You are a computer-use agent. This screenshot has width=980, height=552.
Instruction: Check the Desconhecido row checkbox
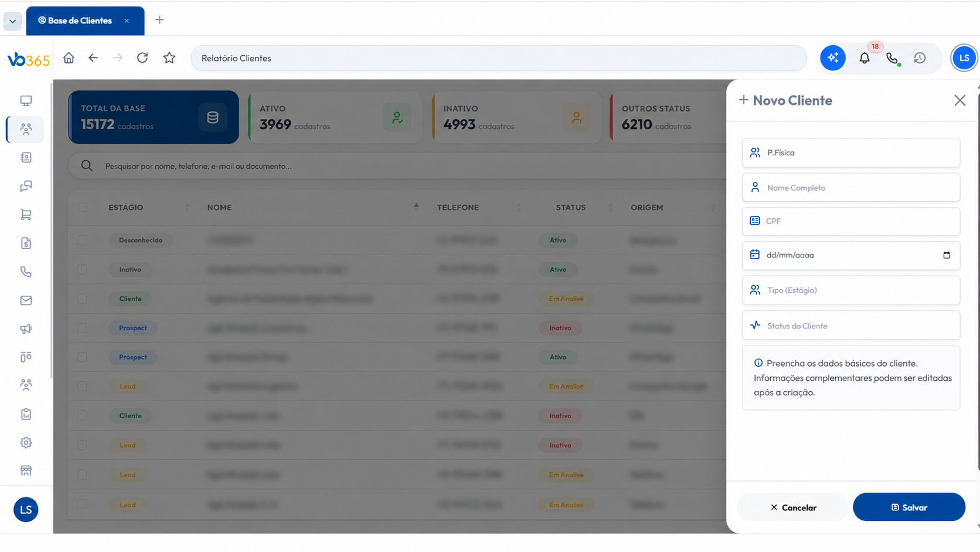[82, 240]
